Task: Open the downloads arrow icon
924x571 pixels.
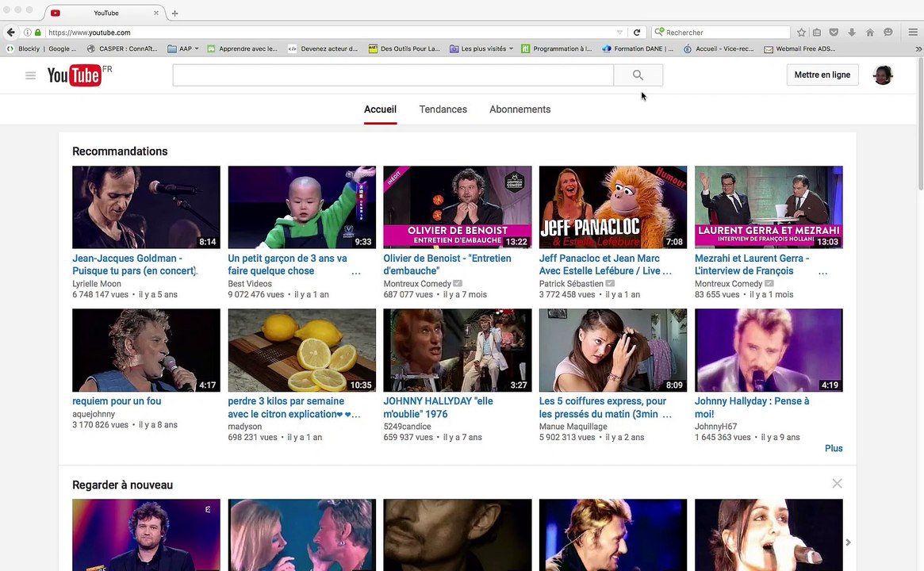Action: (x=852, y=33)
